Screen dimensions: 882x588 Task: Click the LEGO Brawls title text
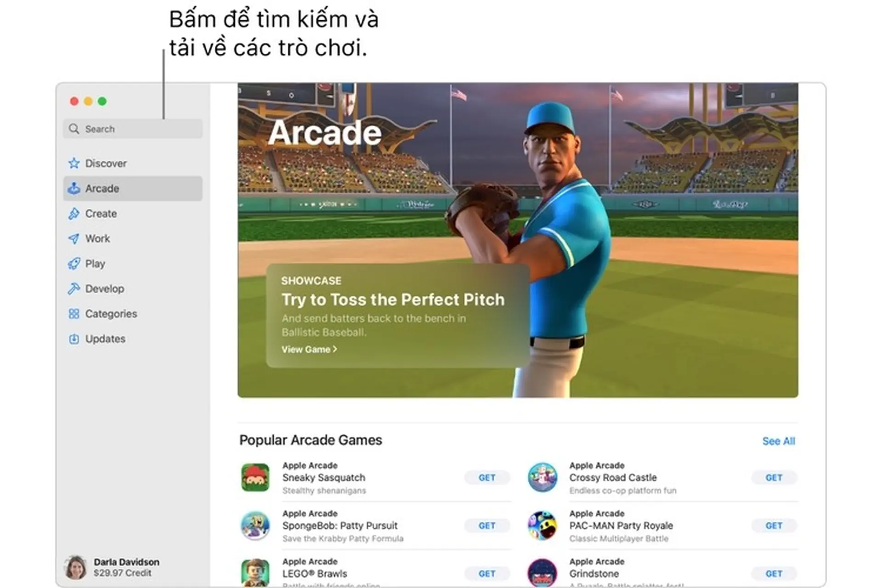click(315, 573)
